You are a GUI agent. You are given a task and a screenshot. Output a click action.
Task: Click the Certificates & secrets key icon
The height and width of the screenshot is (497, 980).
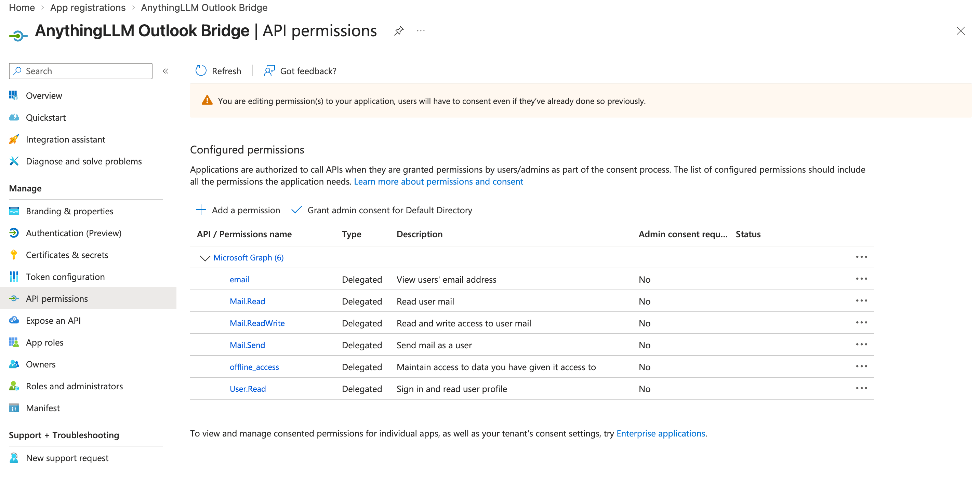click(14, 255)
